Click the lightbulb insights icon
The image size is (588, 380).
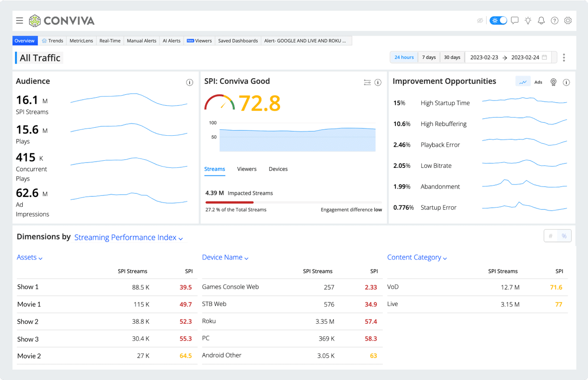[528, 21]
